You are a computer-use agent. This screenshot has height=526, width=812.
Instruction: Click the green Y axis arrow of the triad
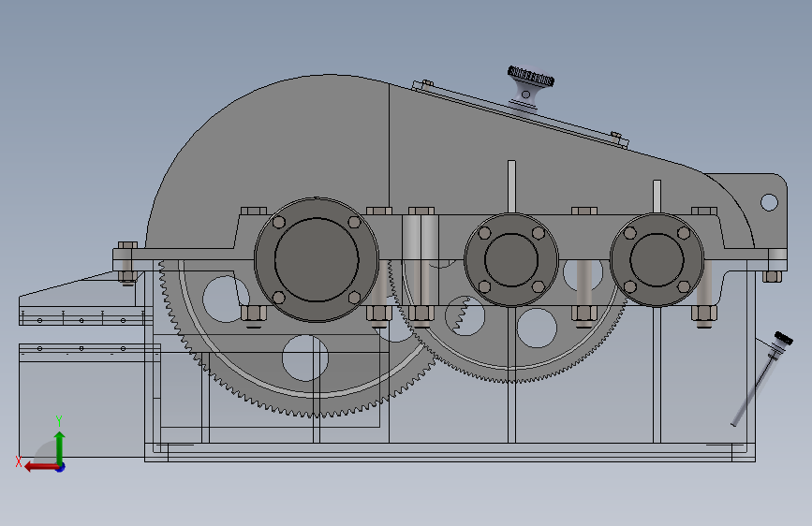pos(60,446)
